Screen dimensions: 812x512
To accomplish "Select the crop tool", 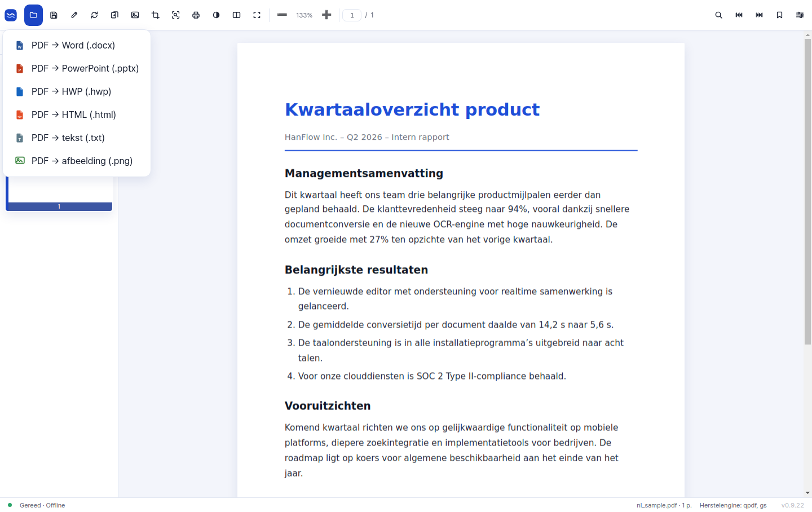I will 156,15.
